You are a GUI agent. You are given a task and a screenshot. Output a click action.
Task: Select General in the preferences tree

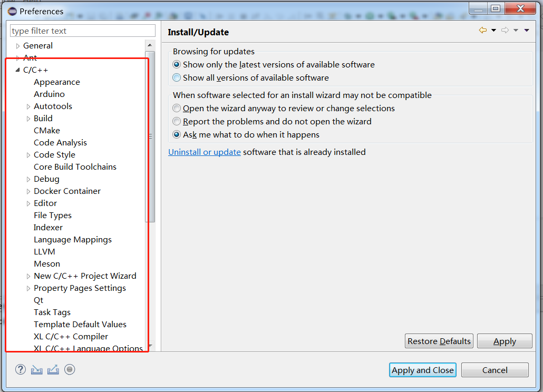[x=38, y=45]
